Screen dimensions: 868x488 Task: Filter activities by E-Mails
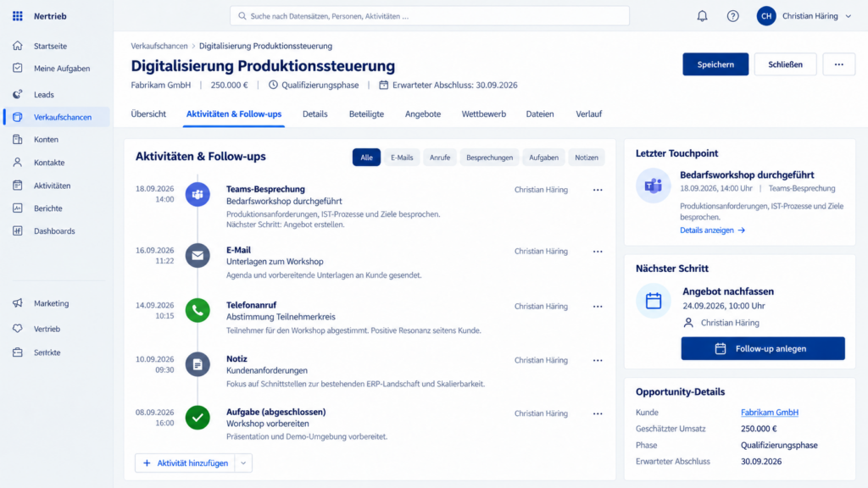click(x=402, y=157)
